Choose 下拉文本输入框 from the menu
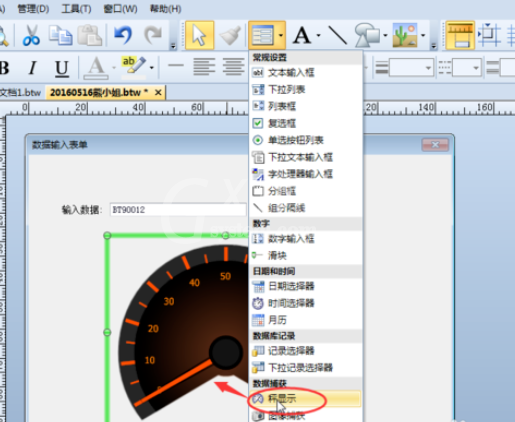 tap(305, 157)
